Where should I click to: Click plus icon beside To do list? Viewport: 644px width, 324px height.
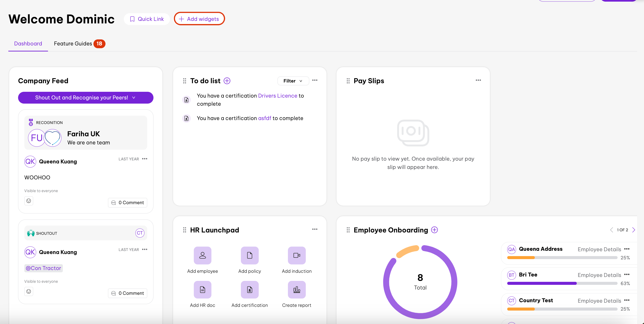tap(227, 81)
